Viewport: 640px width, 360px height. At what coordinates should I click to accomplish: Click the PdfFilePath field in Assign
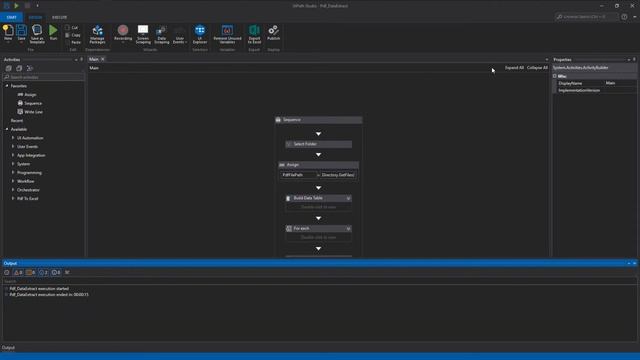(298, 175)
